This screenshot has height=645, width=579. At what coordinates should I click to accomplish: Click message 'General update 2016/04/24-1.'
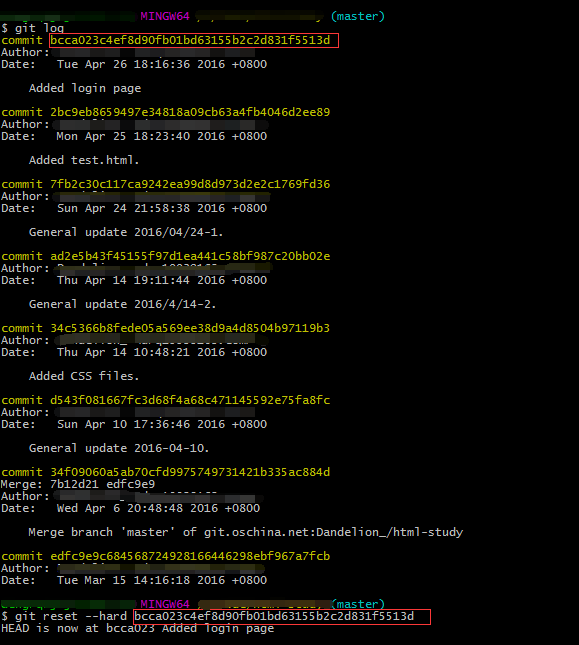(x=126, y=232)
